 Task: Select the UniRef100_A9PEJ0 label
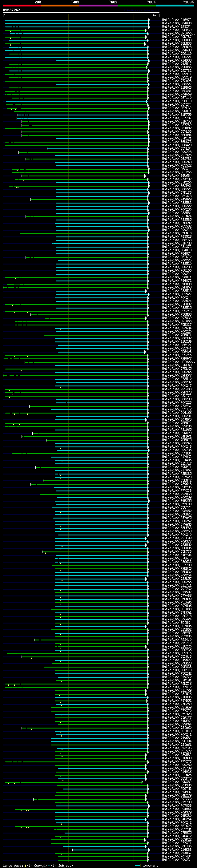(177, 101)
